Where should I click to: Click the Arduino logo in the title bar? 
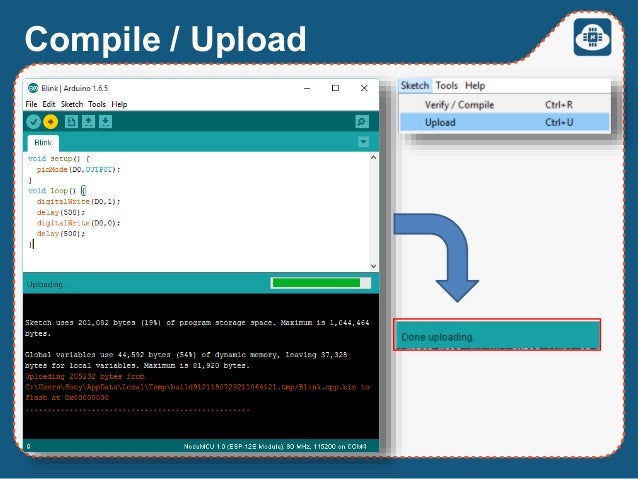click(33, 88)
